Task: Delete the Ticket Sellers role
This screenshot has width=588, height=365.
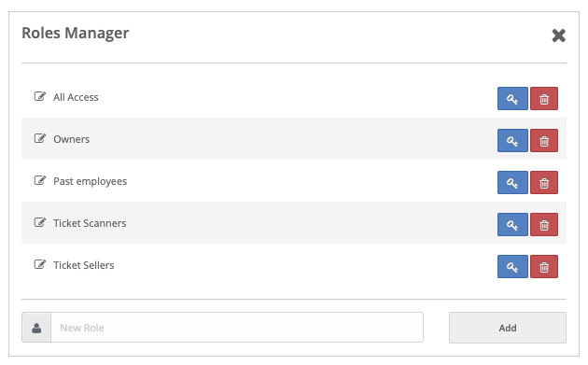Action: click(x=544, y=267)
